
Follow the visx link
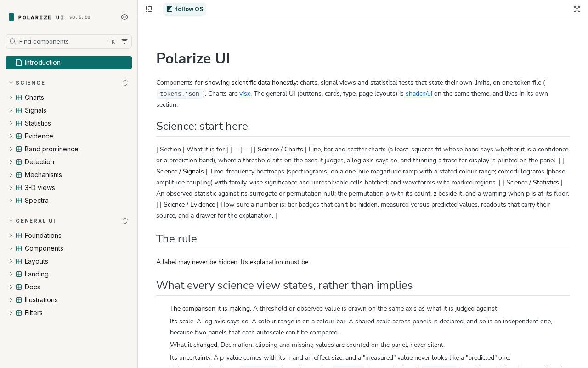click(245, 93)
